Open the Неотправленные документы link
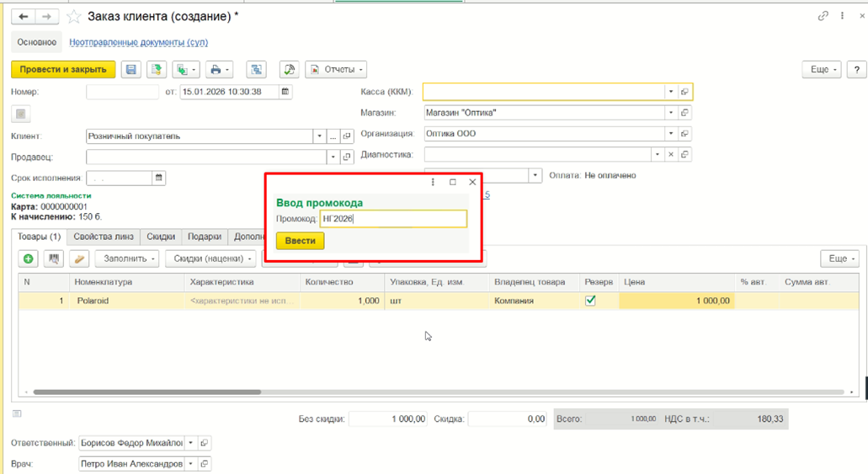The height and width of the screenshot is (474, 868). click(138, 42)
